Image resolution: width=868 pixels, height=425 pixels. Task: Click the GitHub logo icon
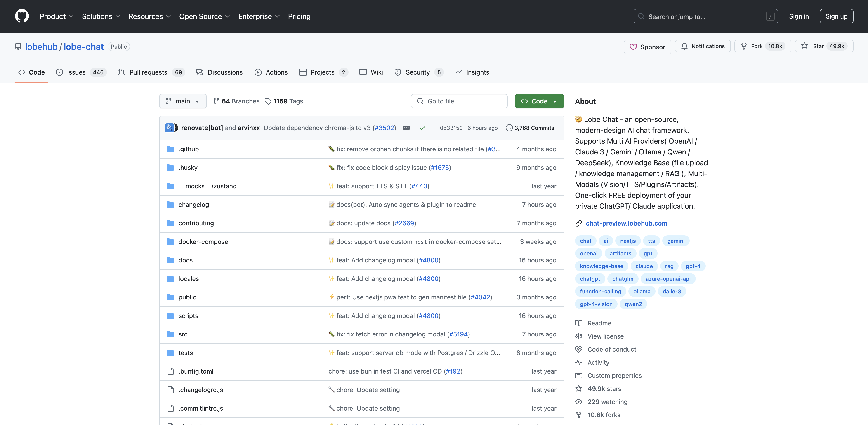pos(22,16)
